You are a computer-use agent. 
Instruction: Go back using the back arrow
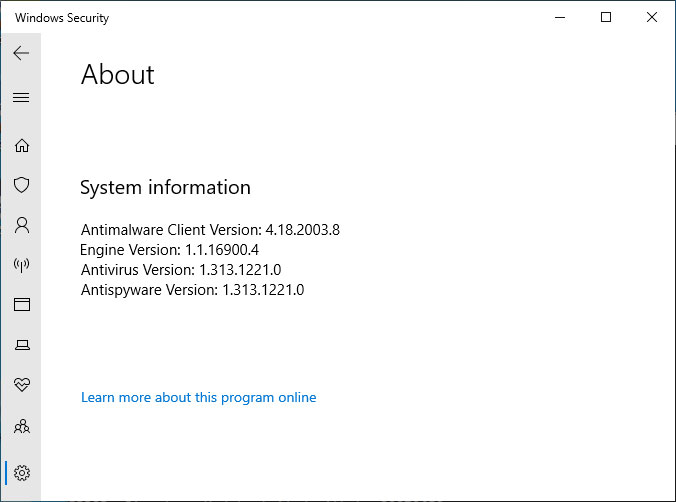[x=21, y=53]
